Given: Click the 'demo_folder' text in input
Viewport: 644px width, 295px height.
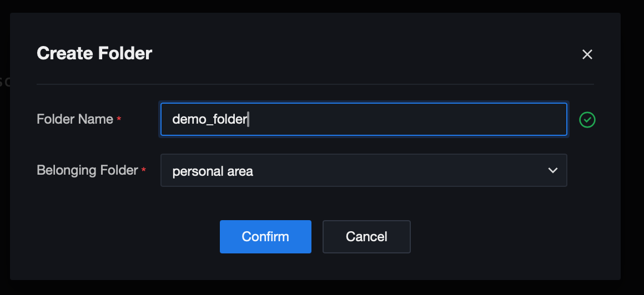Looking at the screenshot, I should (209, 119).
